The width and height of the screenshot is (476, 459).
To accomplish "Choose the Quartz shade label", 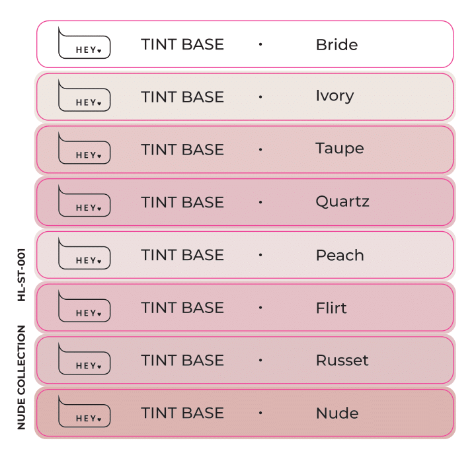I will 342,201.
